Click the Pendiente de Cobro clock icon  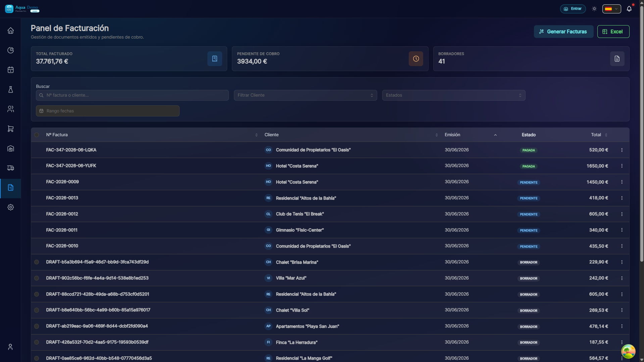(416, 59)
